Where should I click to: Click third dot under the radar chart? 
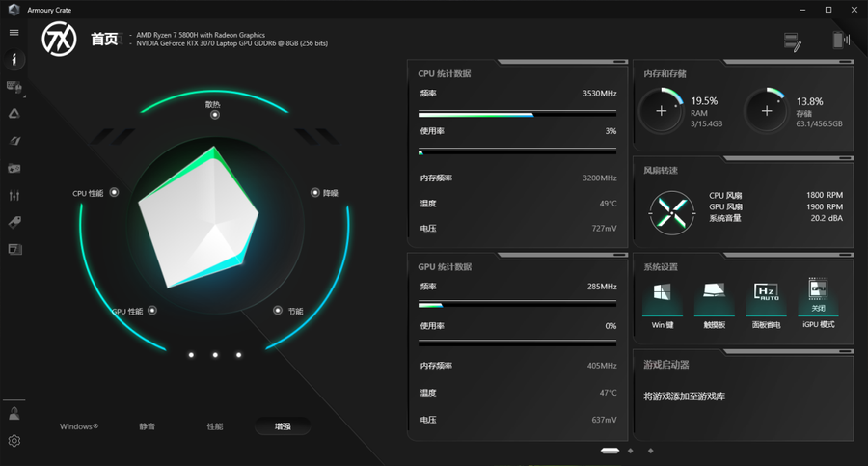coord(238,355)
